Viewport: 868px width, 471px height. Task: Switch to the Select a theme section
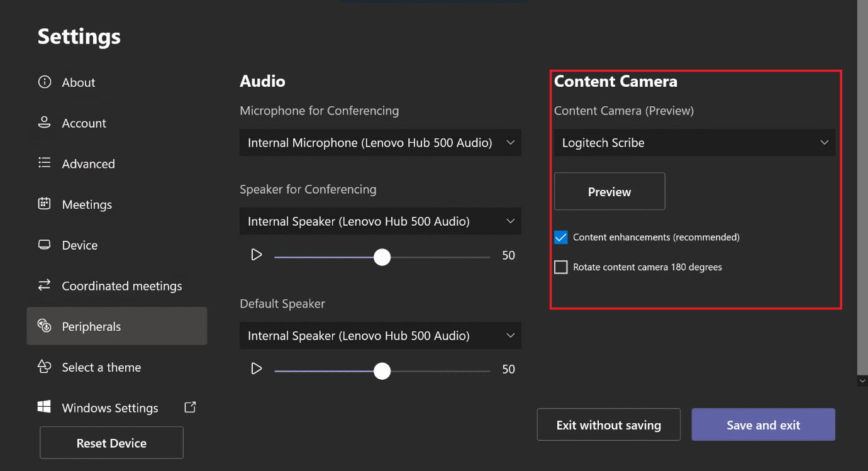coord(101,367)
